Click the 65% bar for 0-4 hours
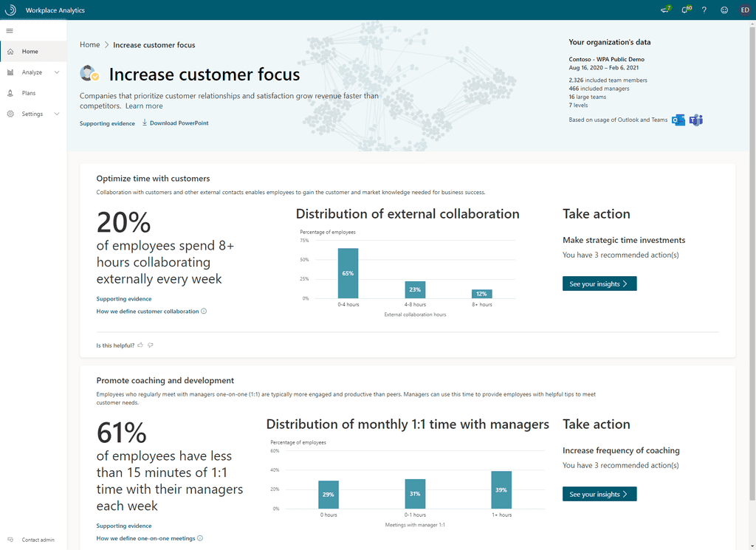Screen dimensions: 756x550 point(348,273)
